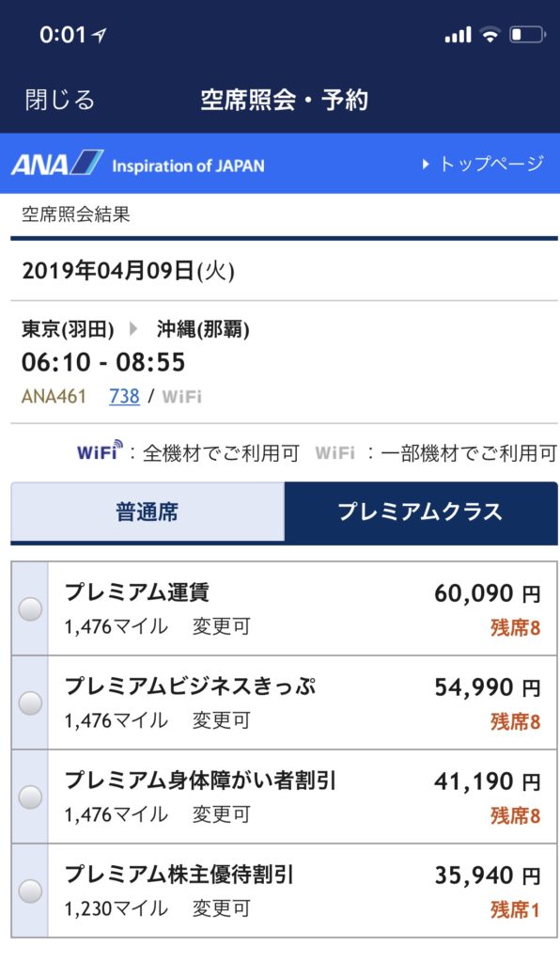Tap 閉じる to close the page
Image resolution: width=560 pixels, height=963 pixels.
click(60, 100)
